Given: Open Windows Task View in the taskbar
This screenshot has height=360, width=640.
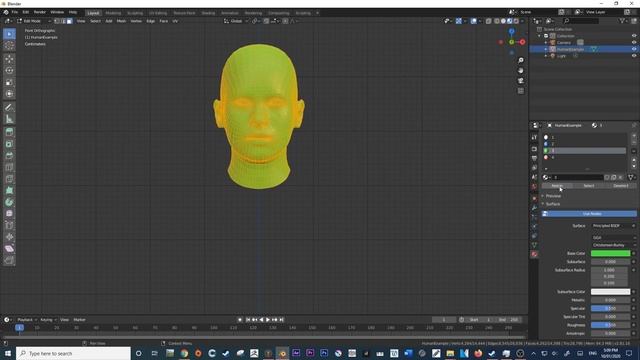Looking at the screenshot, I should [x=154, y=353].
